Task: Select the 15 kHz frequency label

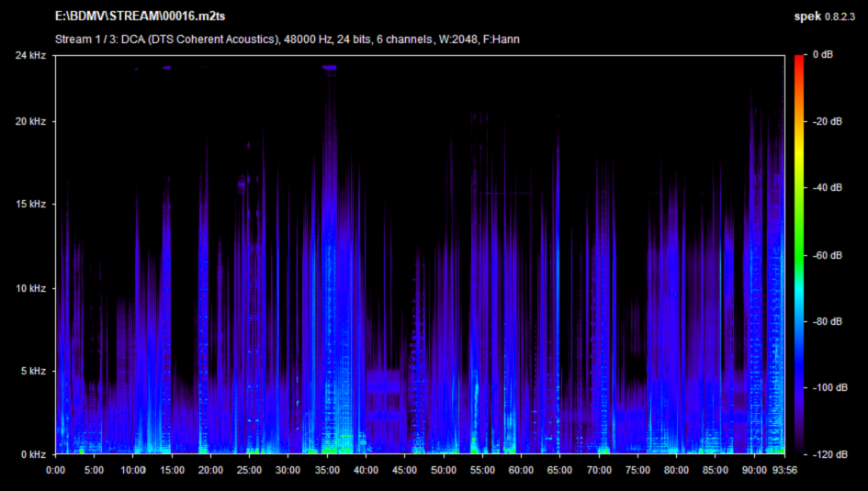Action: point(32,205)
